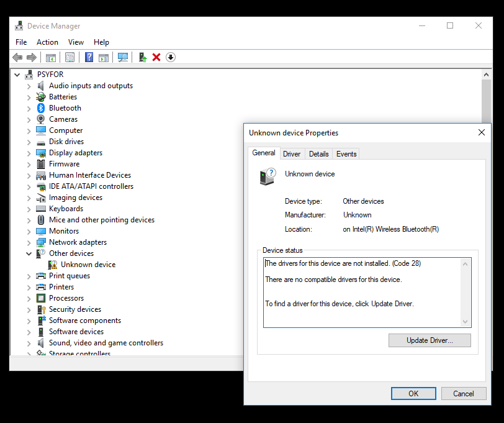Open the Action menu
The image size is (504, 423).
point(47,42)
